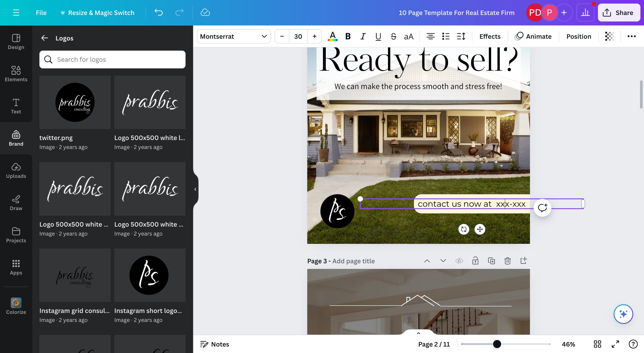This screenshot has height=353, width=644.
Task: Open the Colorize app
Action: pyautogui.click(x=16, y=306)
